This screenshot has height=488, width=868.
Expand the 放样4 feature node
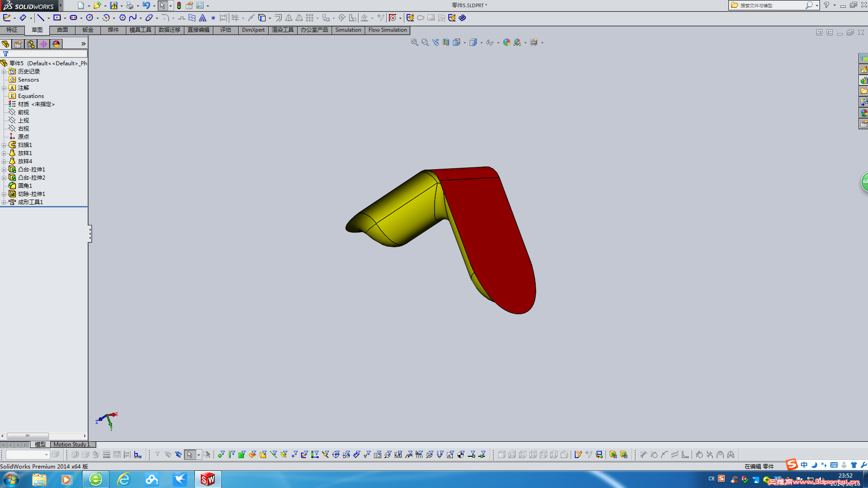click(4, 161)
